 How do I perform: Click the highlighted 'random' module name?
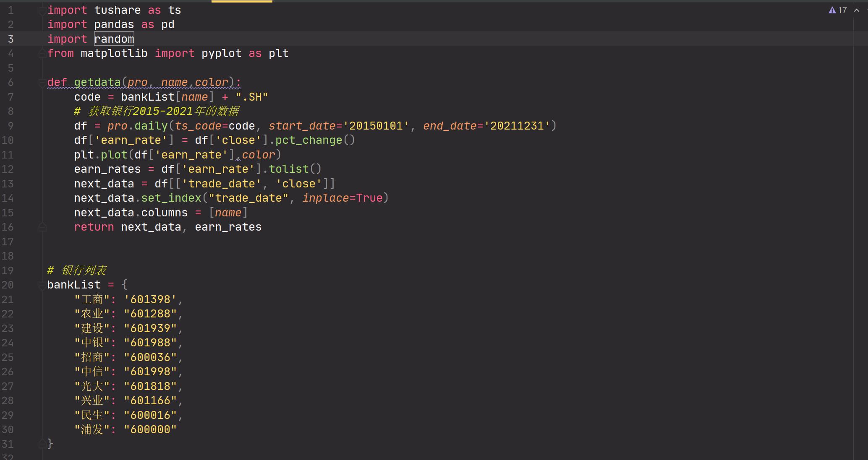tap(114, 39)
